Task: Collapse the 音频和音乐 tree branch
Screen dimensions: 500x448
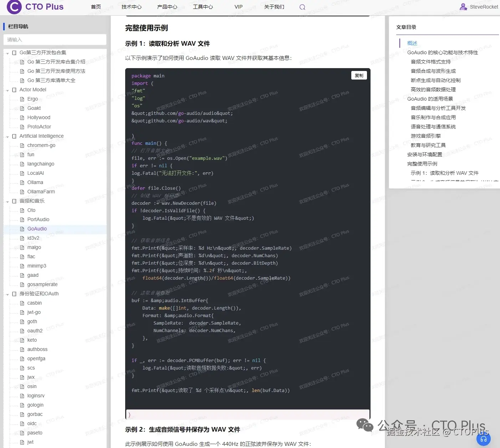Action: 7,201
